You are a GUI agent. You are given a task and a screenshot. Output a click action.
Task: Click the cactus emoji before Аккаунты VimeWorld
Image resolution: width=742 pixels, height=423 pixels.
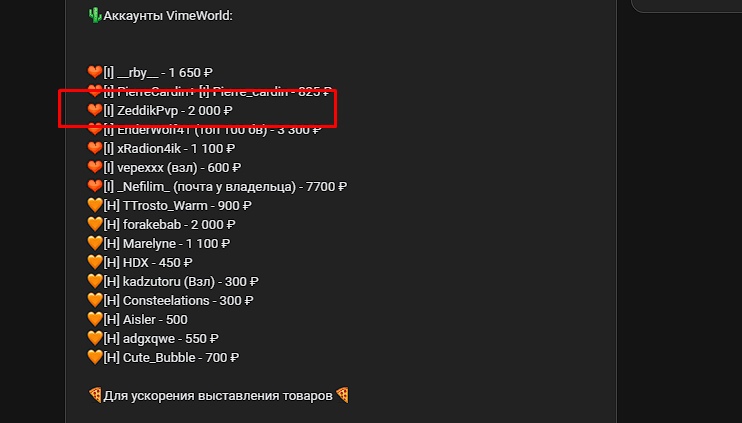(x=95, y=16)
